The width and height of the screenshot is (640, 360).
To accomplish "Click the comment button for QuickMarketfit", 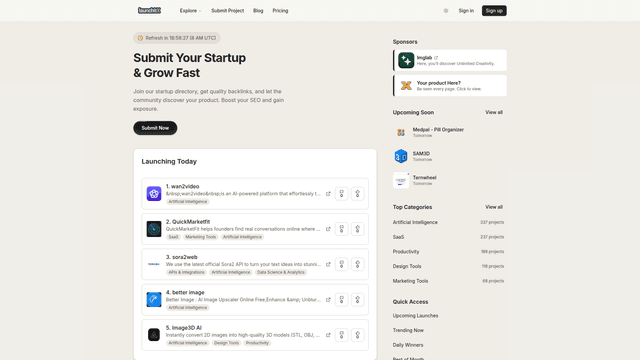I will pyautogui.click(x=342, y=229).
